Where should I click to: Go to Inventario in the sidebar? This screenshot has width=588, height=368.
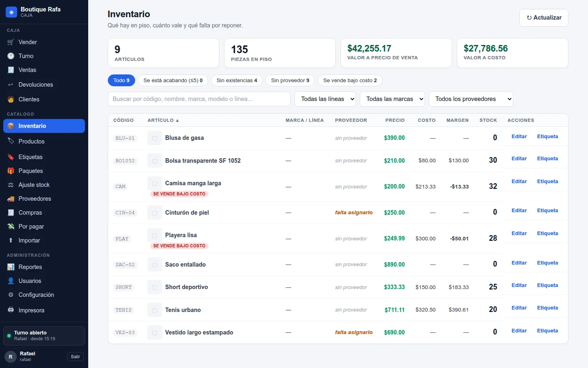pos(44,126)
